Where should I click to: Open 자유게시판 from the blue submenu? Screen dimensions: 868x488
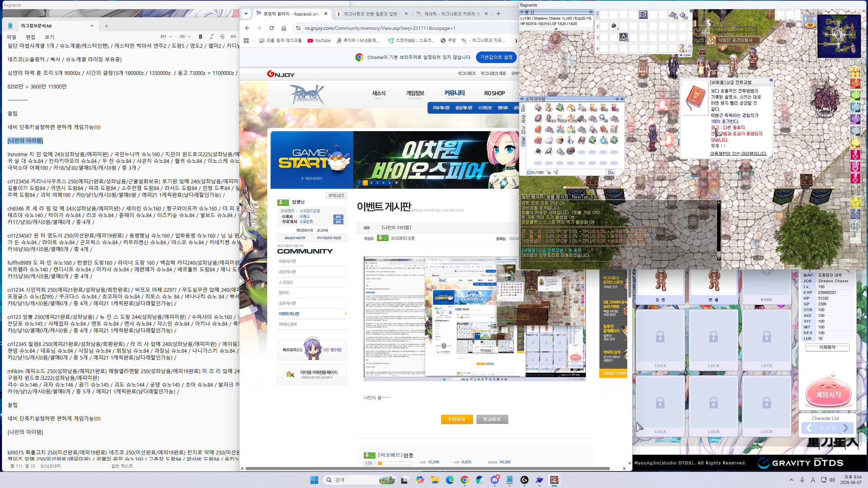tap(441, 108)
